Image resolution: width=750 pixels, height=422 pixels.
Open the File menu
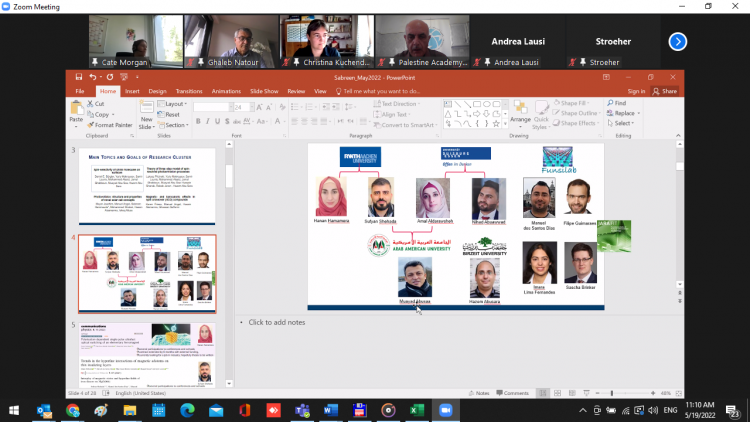coord(80,91)
